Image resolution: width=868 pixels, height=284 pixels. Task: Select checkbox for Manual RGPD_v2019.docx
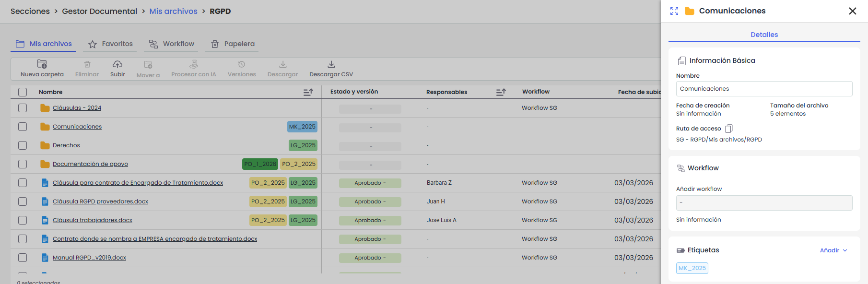coord(23,258)
